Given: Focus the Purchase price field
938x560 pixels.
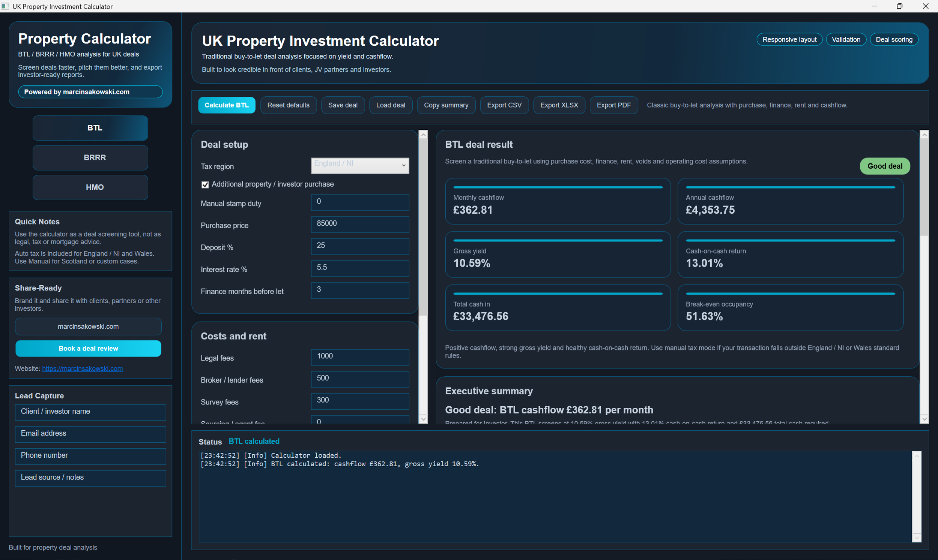Looking at the screenshot, I should 359,224.
